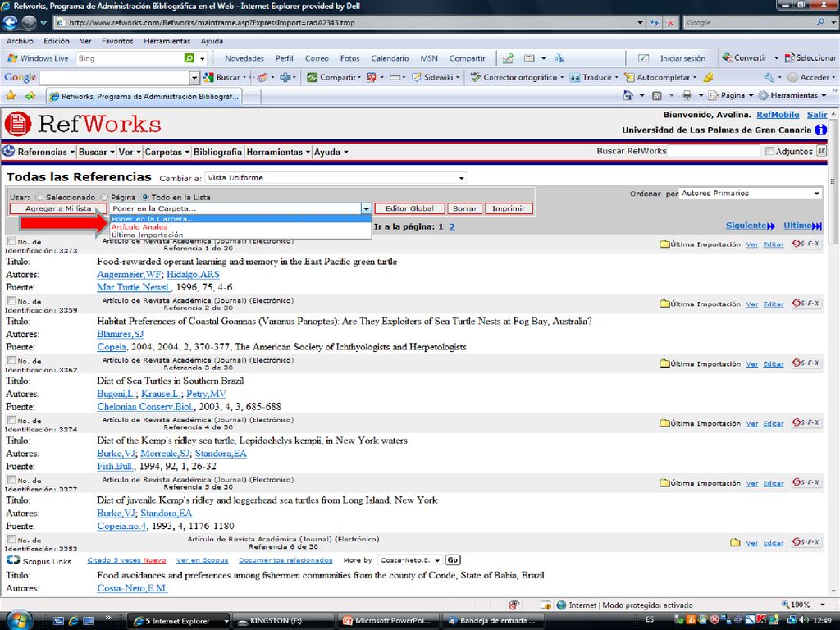Open Bandeja de entrada from taskbar
The height and width of the screenshot is (630, 840).
[493, 621]
